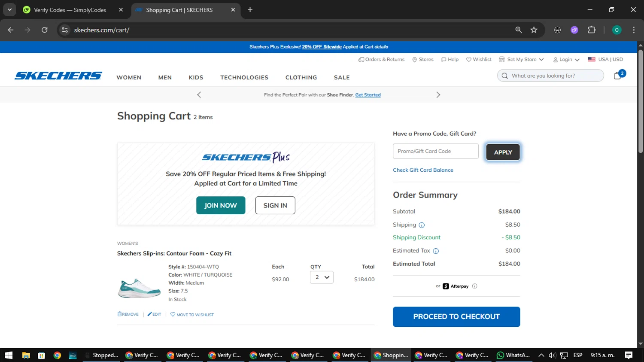The width and height of the screenshot is (644, 362).
Task: Switch to Verify Codes — SimplyCodes tab
Action: click(x=70, y=10)
